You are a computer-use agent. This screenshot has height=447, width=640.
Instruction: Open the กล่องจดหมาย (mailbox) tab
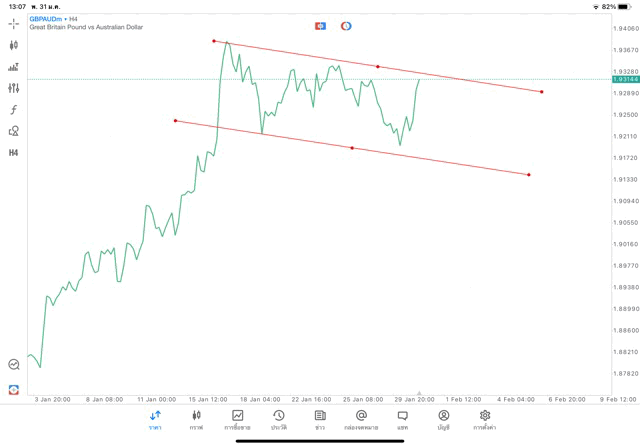(x=361, y=420)
